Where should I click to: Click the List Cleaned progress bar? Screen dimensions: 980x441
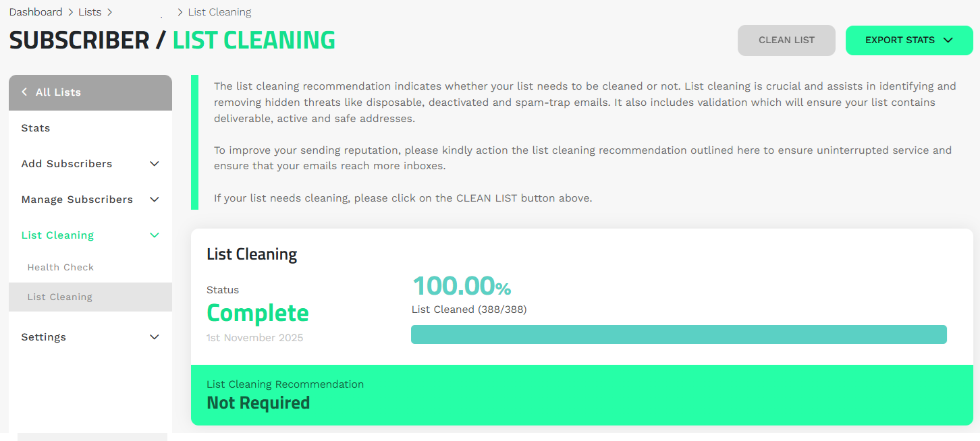click(x=678, y=334)
